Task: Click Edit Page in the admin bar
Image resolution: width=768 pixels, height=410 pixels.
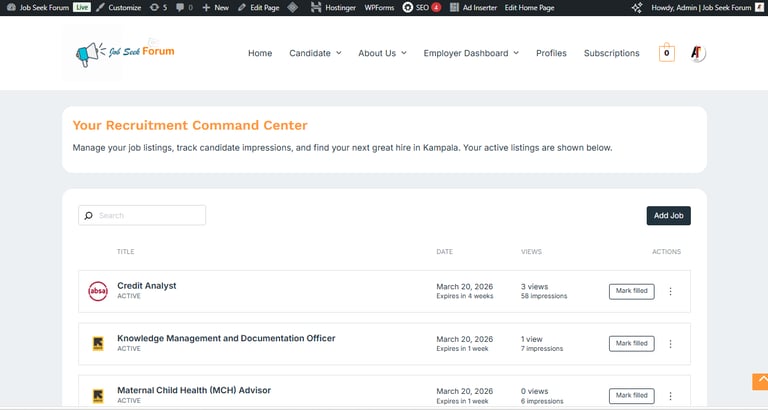Action: pyautogui.click(x=259, y=7)
